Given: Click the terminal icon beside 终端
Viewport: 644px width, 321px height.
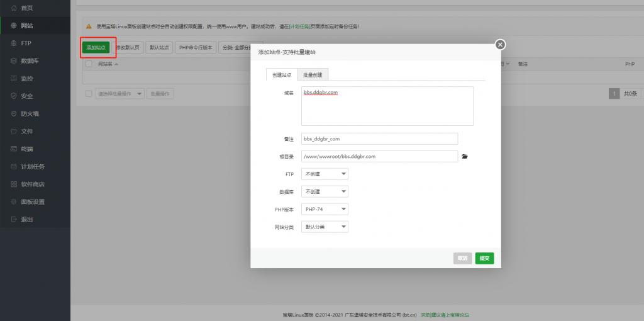Looking at the screenshot, I should (x=14, y=149).
